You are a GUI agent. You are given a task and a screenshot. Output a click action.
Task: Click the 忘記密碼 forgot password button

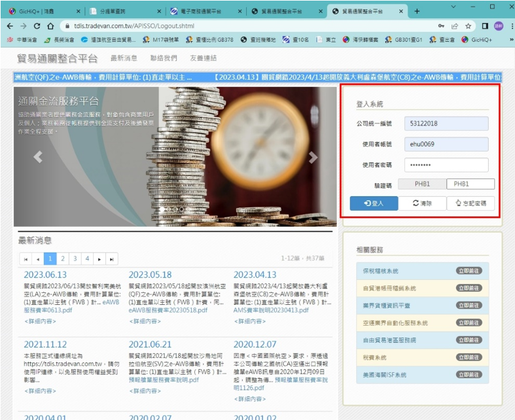point(471,203)
